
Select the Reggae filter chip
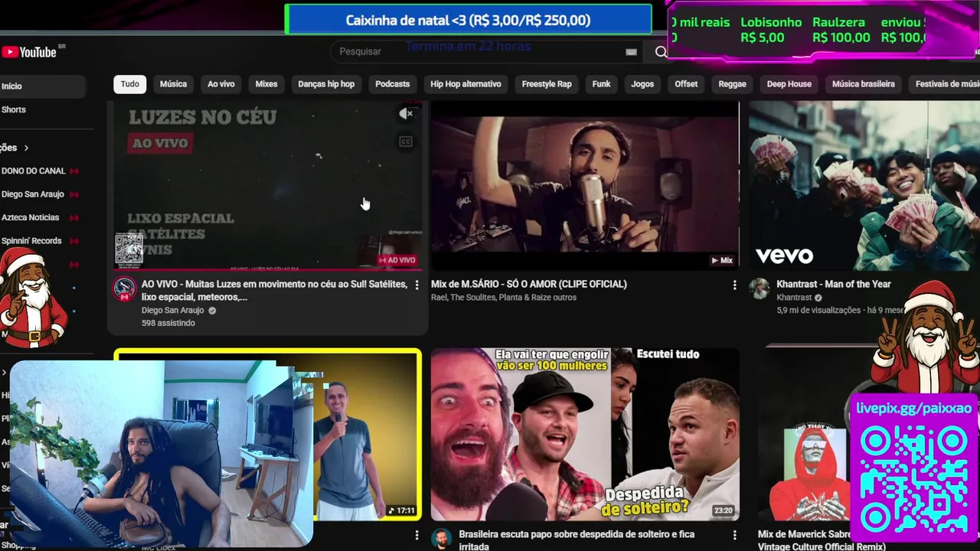(732, 84)
